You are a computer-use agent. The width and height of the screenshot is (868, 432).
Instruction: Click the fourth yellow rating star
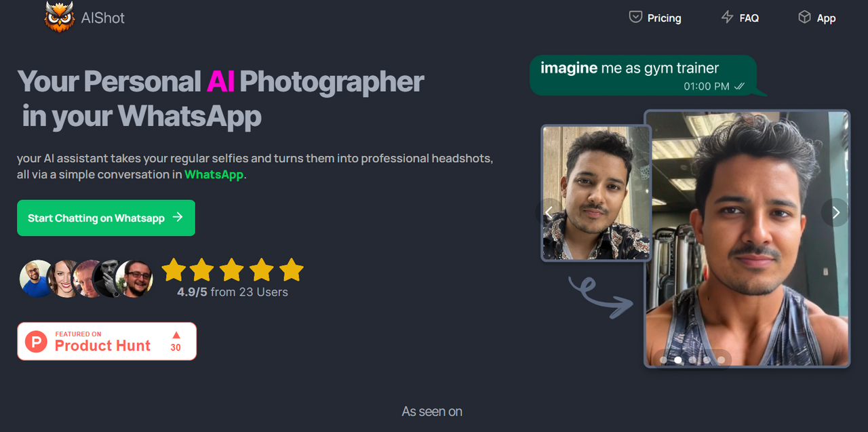tap(262, 269)
